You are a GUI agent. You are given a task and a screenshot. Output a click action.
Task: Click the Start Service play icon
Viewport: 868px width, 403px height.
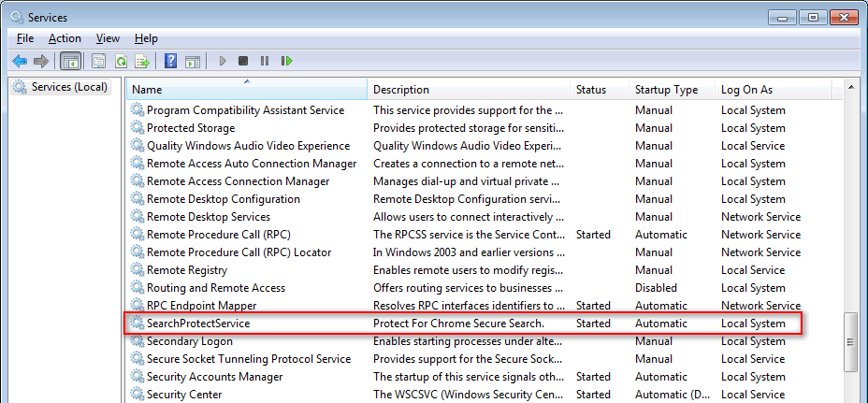click(x=223, y=61)
